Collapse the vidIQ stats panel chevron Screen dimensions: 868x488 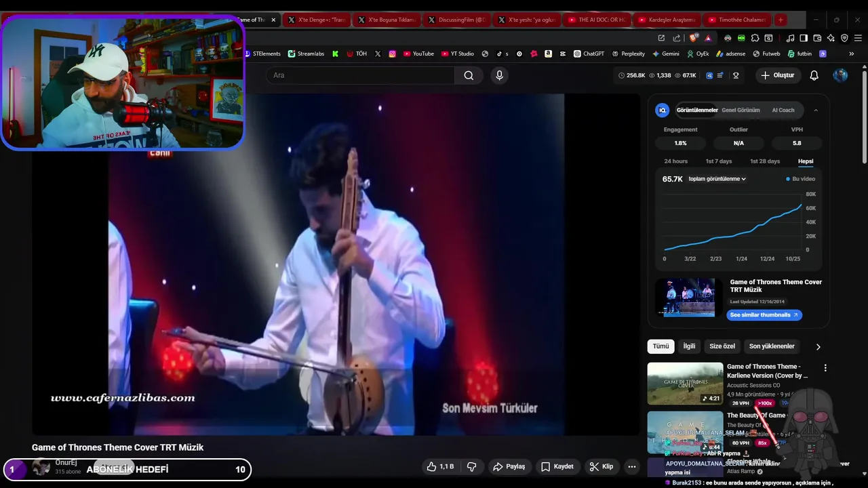coord(816,110)
